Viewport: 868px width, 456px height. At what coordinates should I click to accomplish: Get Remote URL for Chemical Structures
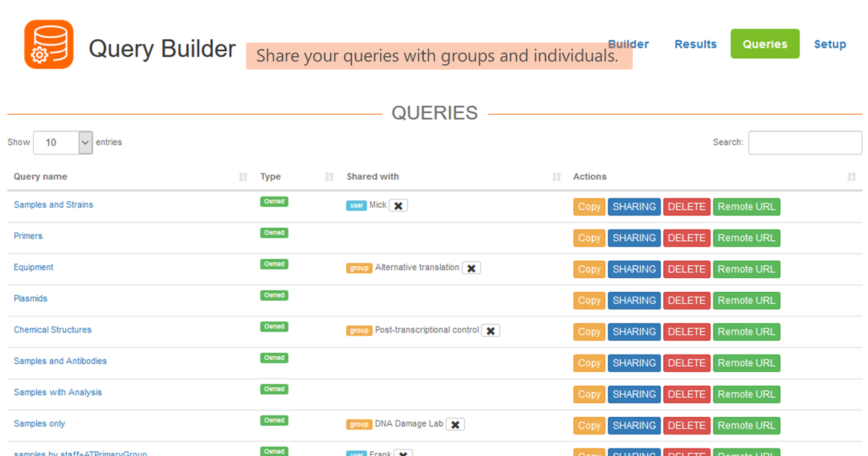tap(746, 332)
